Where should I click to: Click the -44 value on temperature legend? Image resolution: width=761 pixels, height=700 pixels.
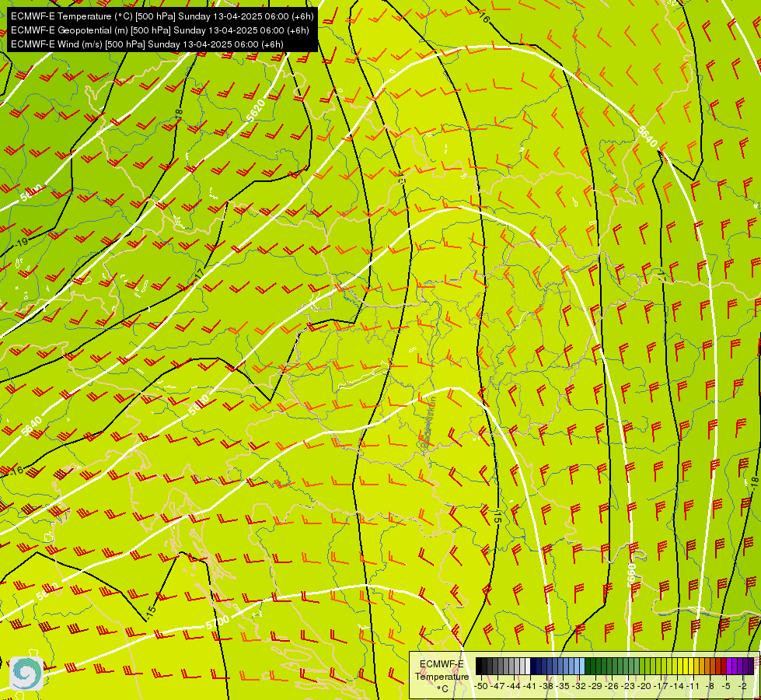514,687
